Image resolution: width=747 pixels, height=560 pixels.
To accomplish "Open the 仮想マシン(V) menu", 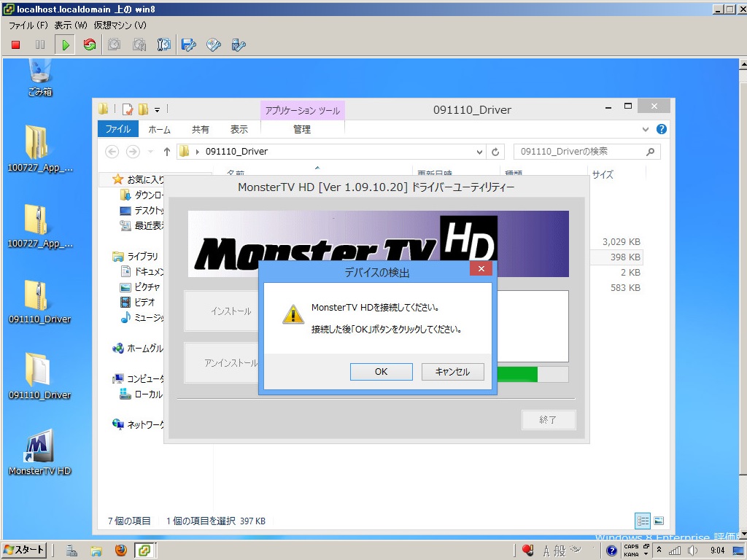I will point(120,26).
